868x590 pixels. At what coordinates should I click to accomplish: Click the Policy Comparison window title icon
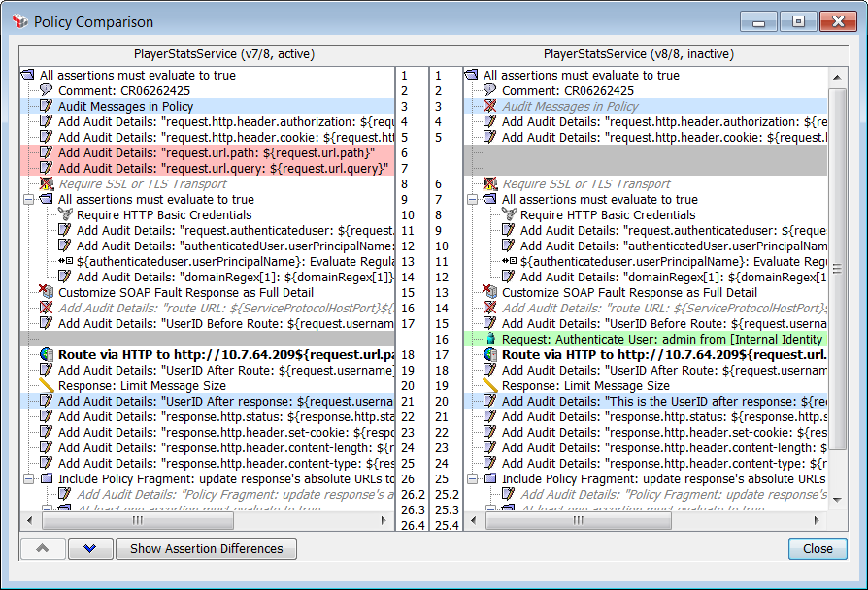19,21
